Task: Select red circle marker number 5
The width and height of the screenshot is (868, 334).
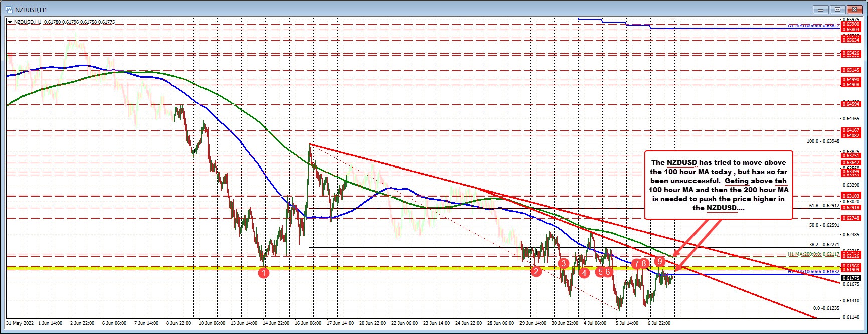Action: point(600,272)
